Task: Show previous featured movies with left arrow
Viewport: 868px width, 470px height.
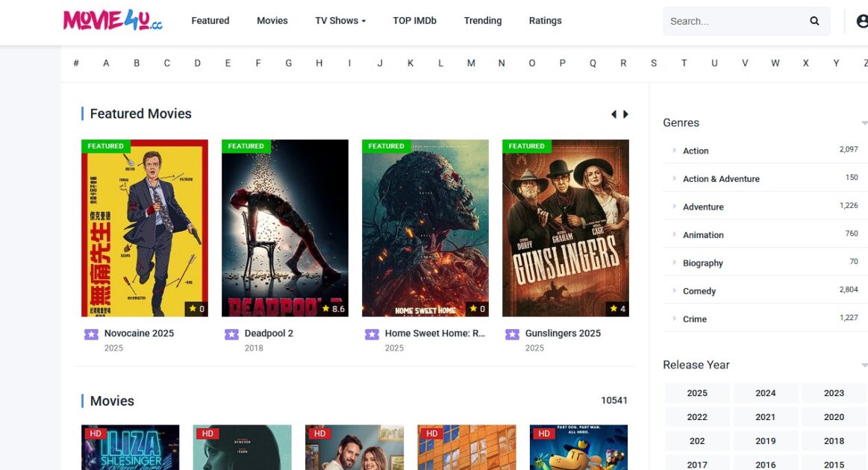Action: pyautogui.click(x=613, y=114)
